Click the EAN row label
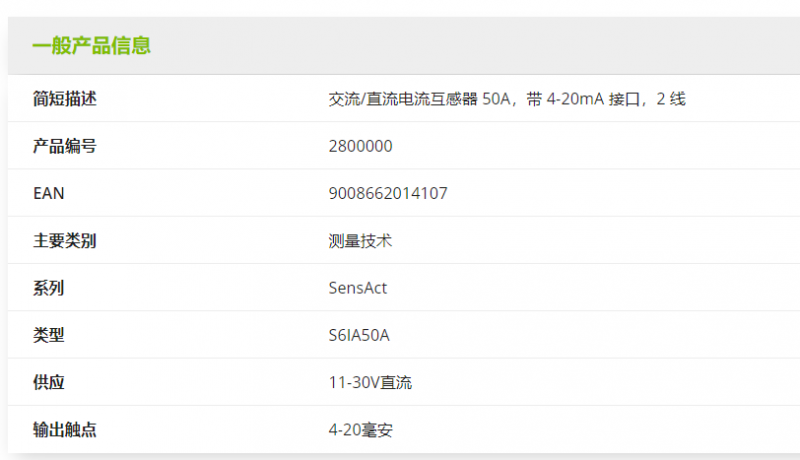Image resolution: width=800 pixels, height=460 pixels. 49,193
